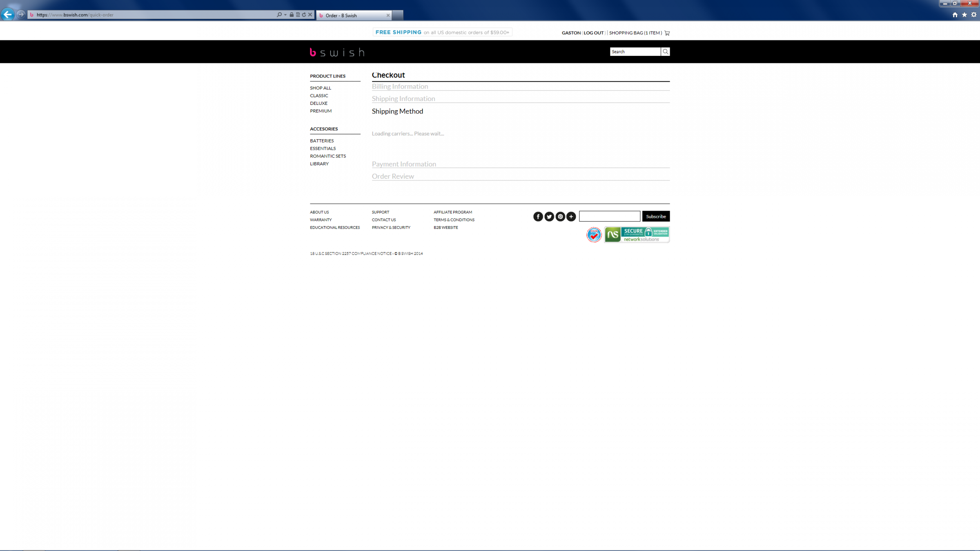Click the shopping cart icon
This screenshot has height=551, width=980.
tap(667, 33)
